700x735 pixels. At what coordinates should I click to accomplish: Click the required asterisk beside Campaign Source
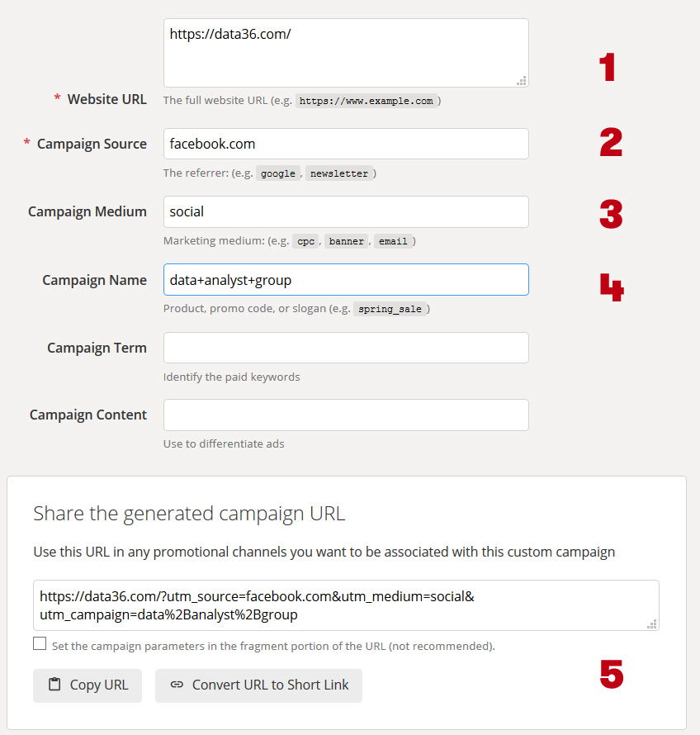(x=26, y=143)
